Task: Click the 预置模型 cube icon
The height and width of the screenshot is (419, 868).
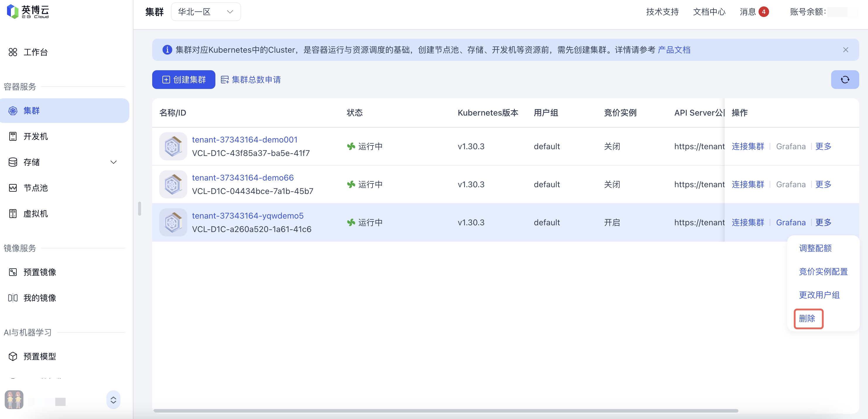Action: 13,356
